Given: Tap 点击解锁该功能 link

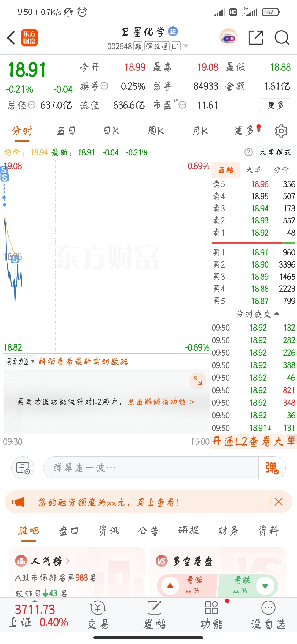Looking at the screenshot, I should [161, 402].
